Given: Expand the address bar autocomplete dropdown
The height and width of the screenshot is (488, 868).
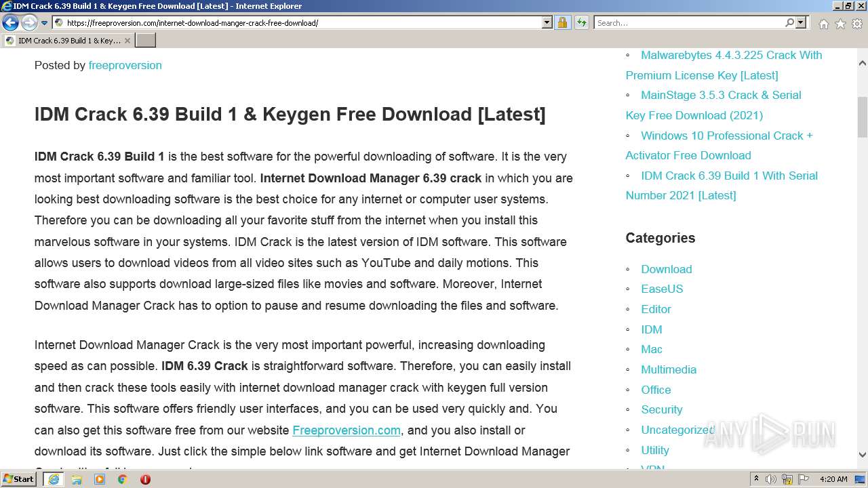Looking at the screenshot, I should [547, 23].
